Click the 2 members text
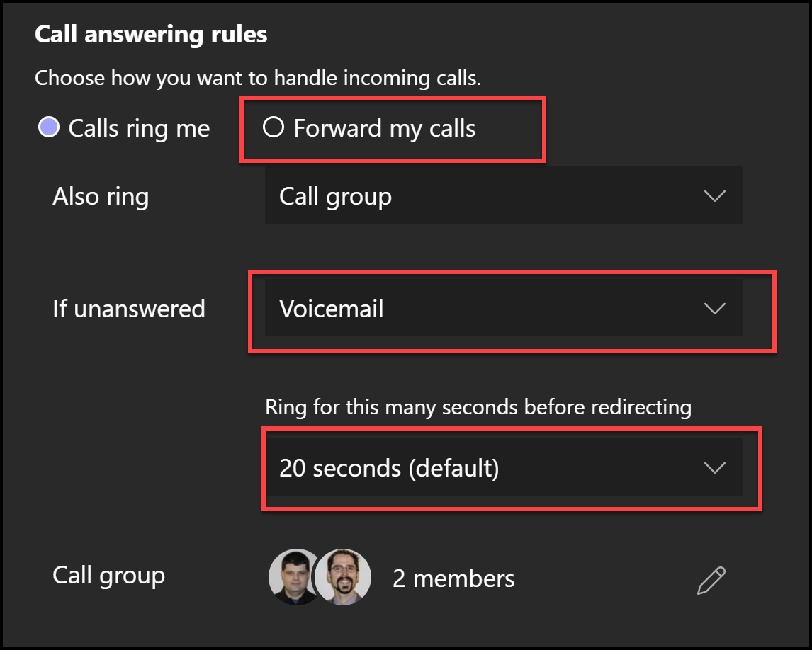This screenshot has width=812, height=650. click(453, 578)
